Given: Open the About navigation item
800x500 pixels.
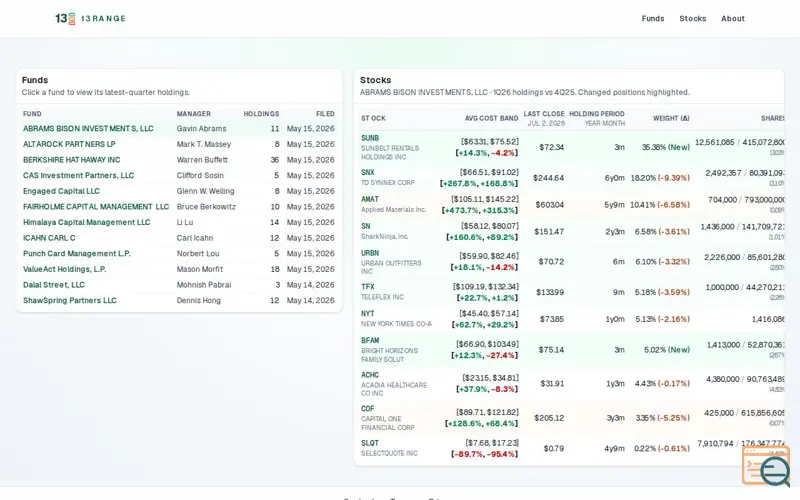Looking at the screenshot, I should (733, 18).
